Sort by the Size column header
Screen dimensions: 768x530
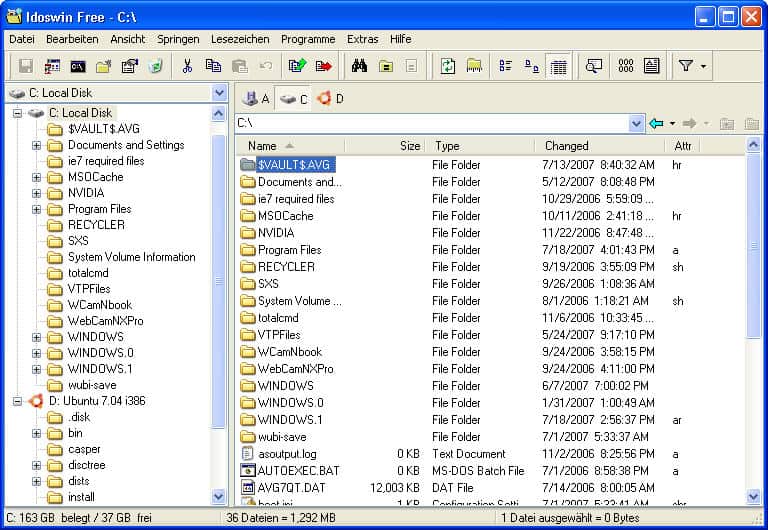pyautogui.click(x=410, y=146)
